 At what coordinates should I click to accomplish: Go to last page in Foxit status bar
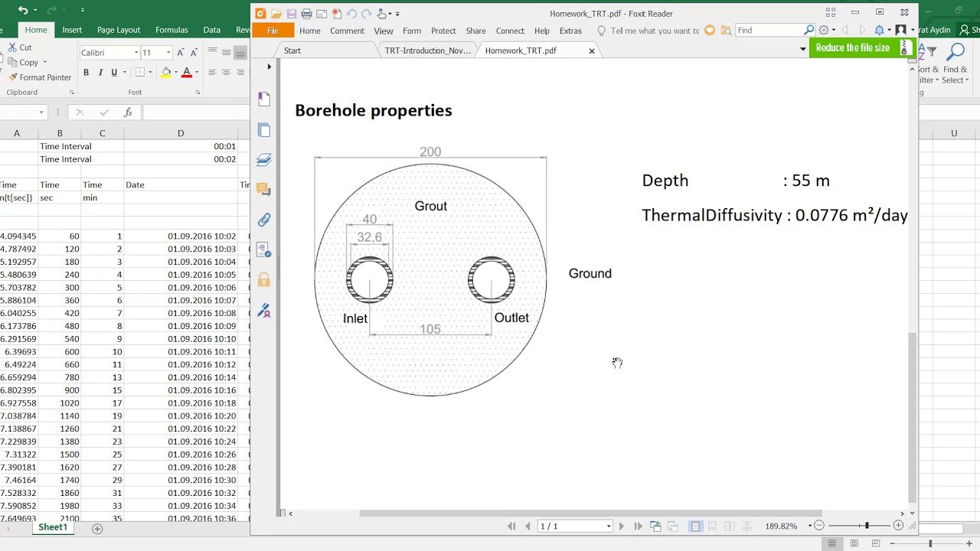point(637,526)
